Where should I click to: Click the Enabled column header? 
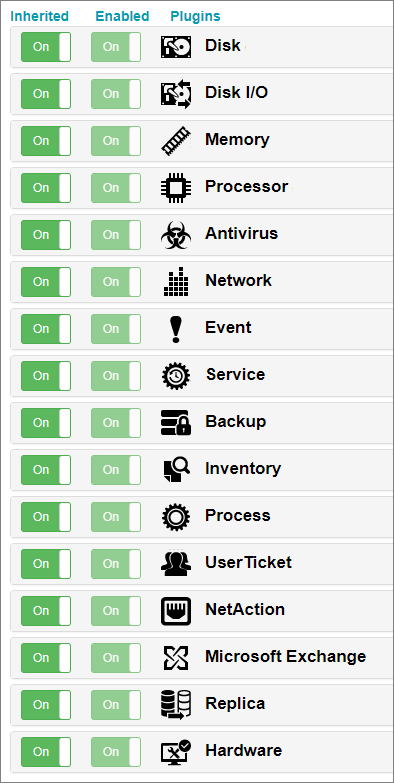coord(122,16)
